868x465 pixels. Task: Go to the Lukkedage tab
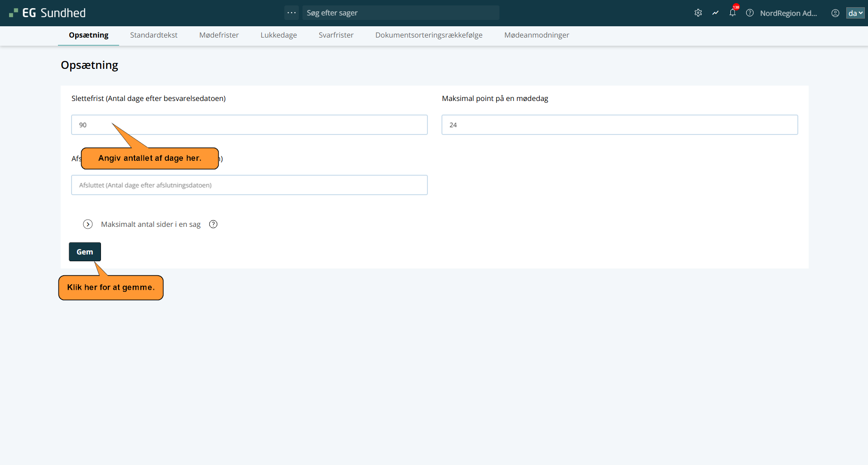click(278, 35)
